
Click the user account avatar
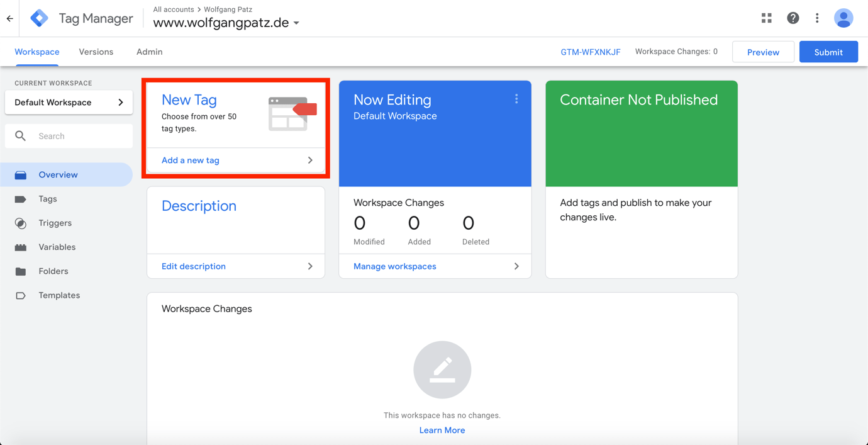click(x=843, y=18)
